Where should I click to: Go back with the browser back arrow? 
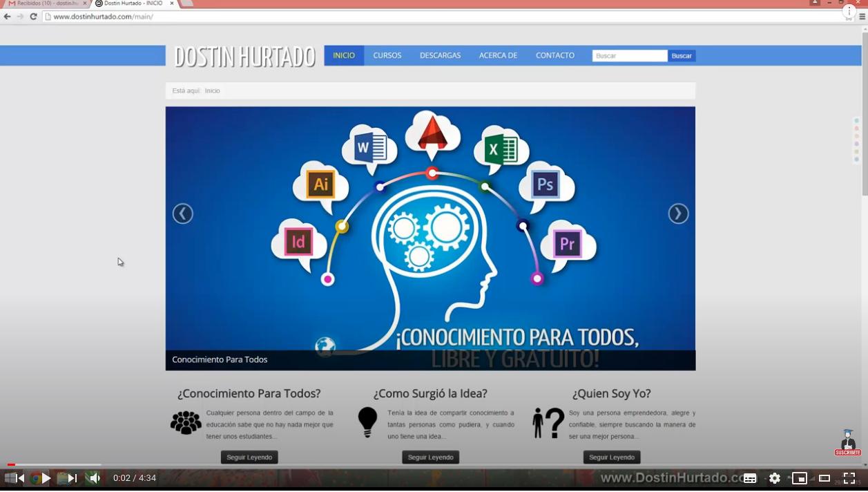[x=8, y=17]
